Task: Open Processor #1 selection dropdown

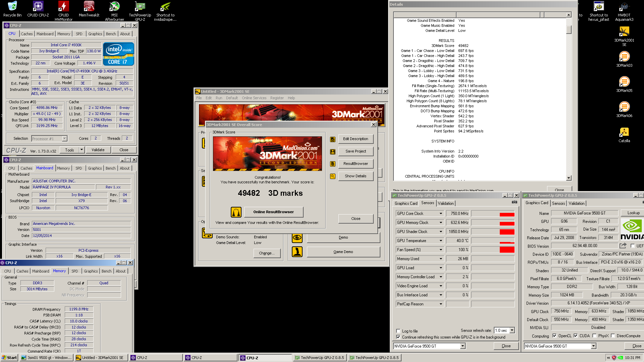Action: pos(64,138)
